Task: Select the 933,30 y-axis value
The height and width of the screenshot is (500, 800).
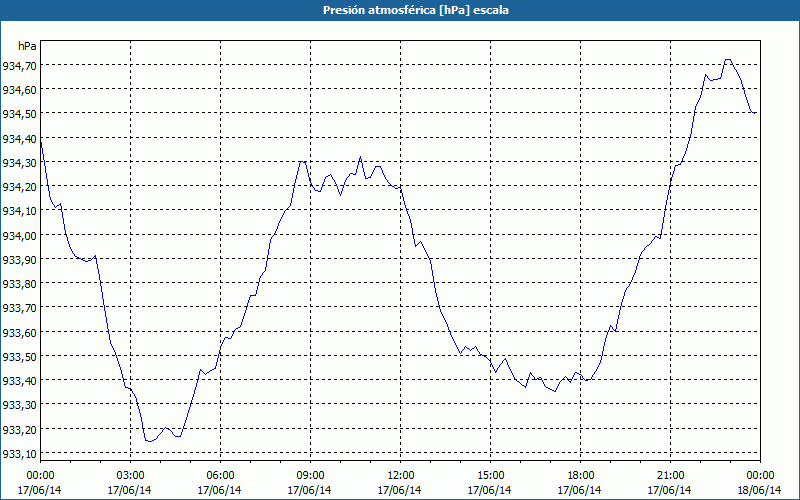Action: (x=20, y=405)
